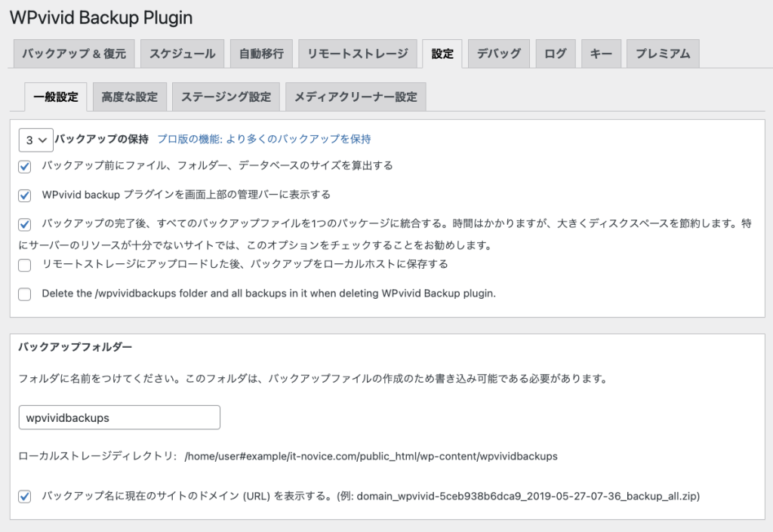Select the 高度な設定 sub-tab
The height and width of the screenshot is (532, 773).
click(129, 97)
